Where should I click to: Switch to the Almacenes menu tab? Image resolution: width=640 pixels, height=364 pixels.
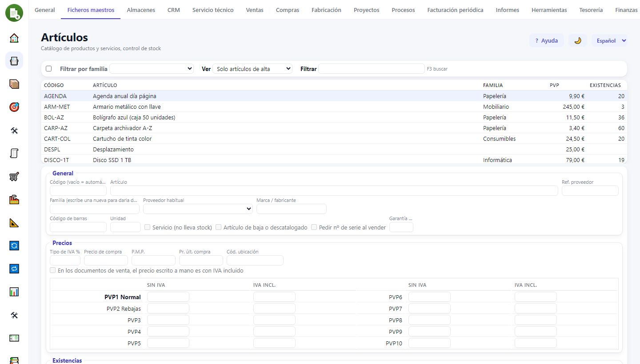(x=141, y=10)
